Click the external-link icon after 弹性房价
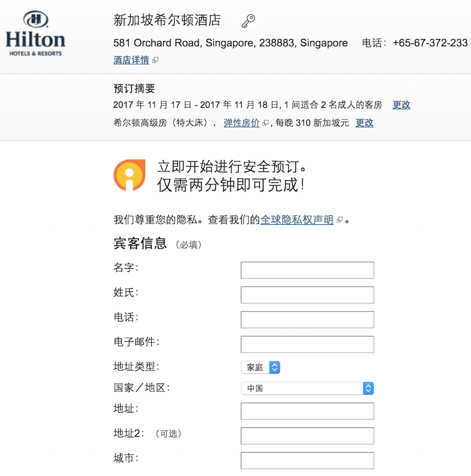Screen dimensions: 471x476 tap(266, 123)
